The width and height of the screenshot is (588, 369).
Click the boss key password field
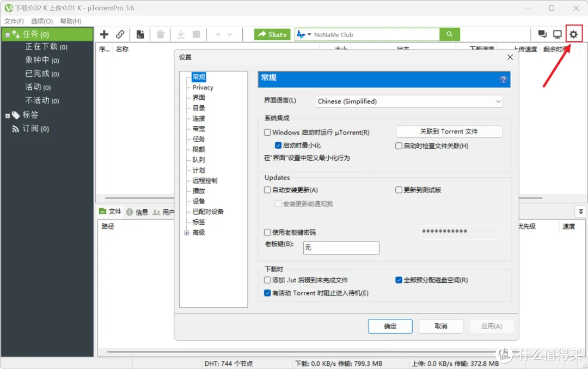click(461, 232)
